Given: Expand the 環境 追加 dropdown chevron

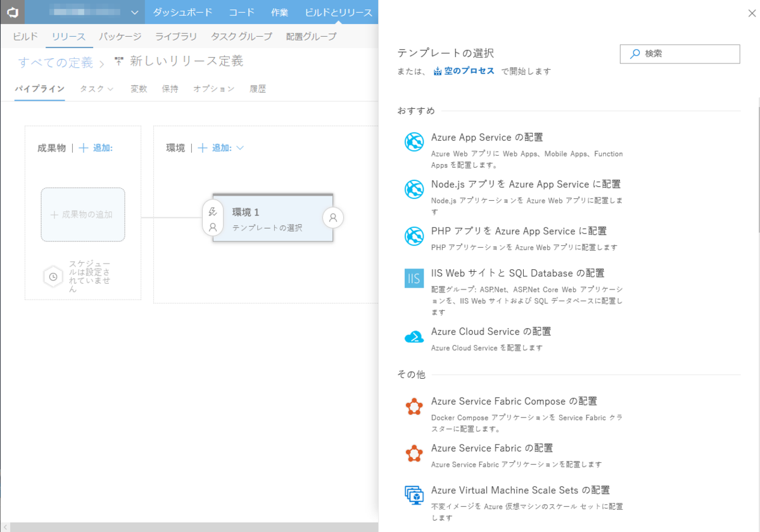Looking at the screenshot, I should point(239,148).
